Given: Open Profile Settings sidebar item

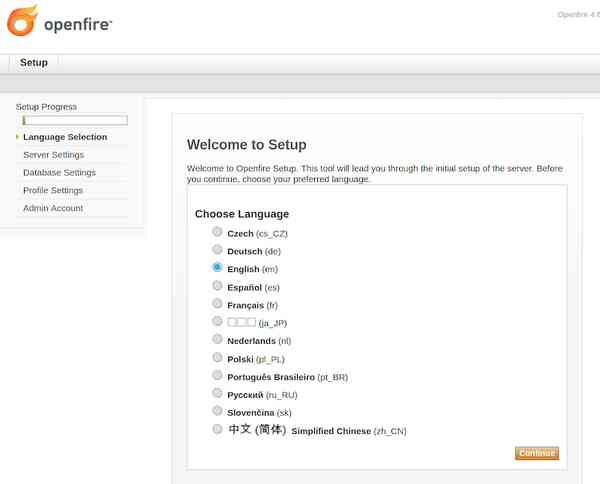Looking at the screenshot, I should (53, 191).
